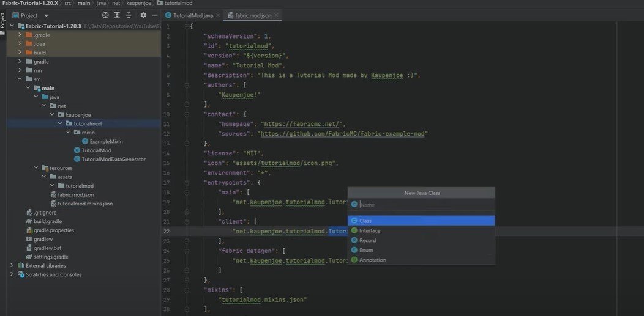This screenshot has height=316, width=644.
Task: Expand the run folder
Action: 20,70
